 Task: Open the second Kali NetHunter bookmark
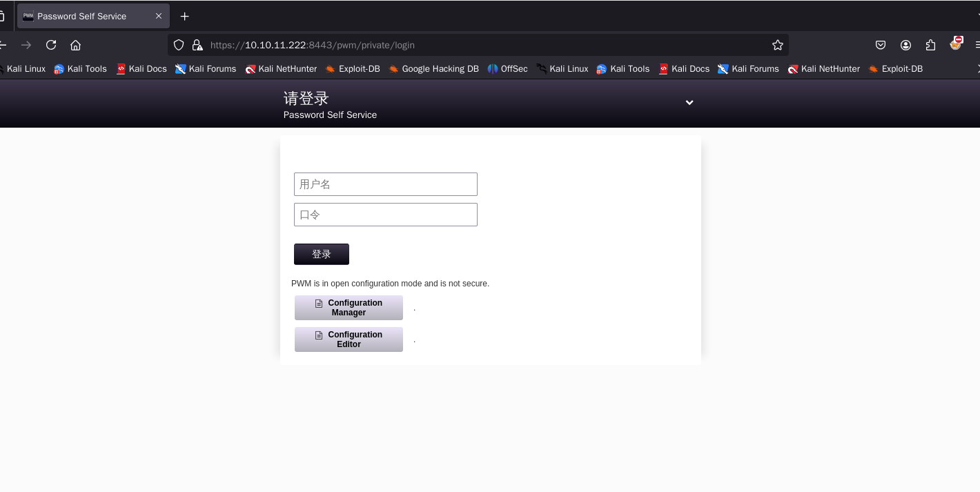tap(824, 68)
